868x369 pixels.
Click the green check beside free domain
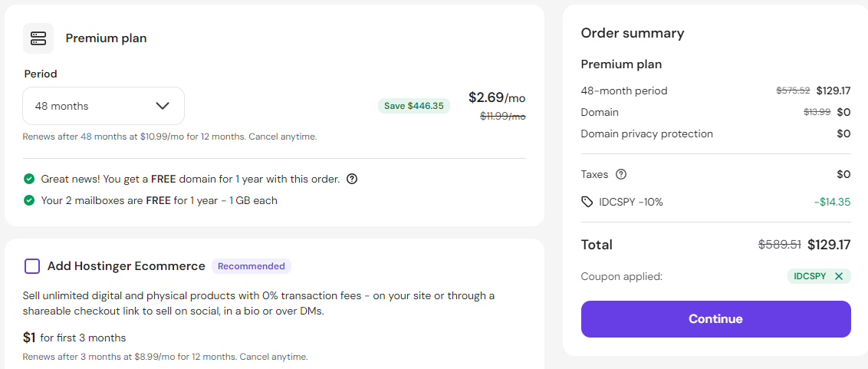(29, 179)
